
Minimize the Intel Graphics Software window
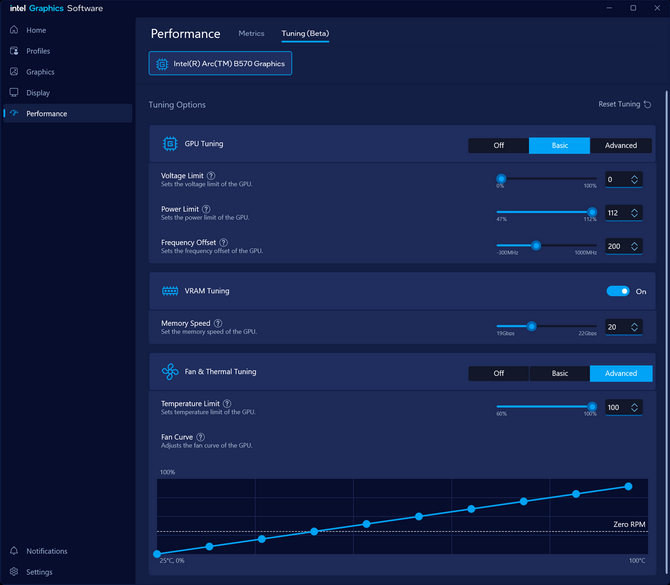coord(609,8)
